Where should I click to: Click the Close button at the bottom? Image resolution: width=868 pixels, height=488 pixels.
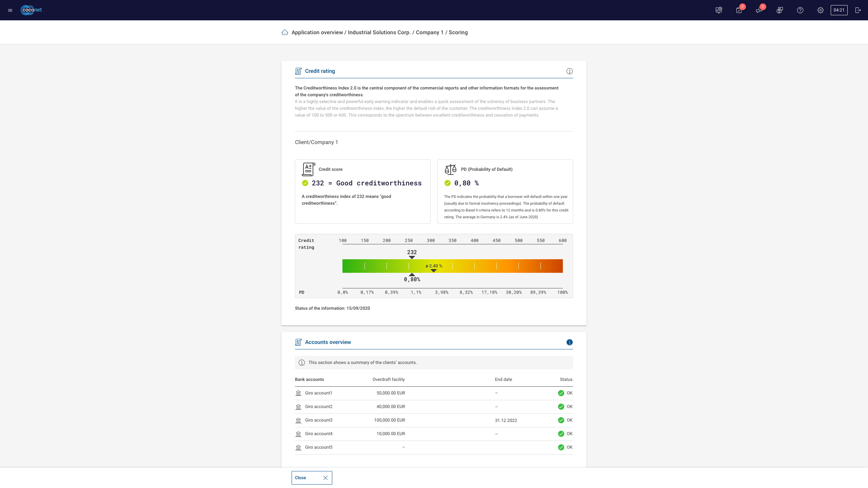(x=312, y=478)
